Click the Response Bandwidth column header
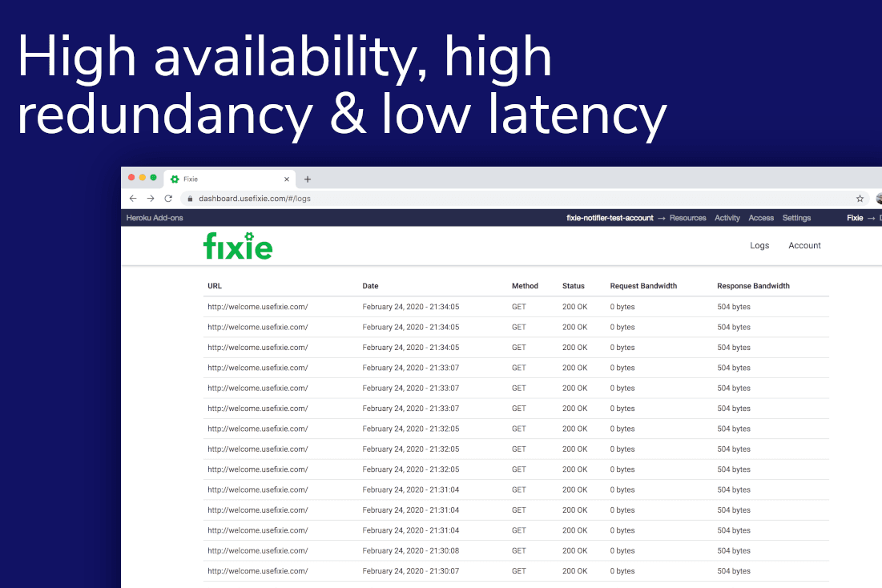 (753, 286)
